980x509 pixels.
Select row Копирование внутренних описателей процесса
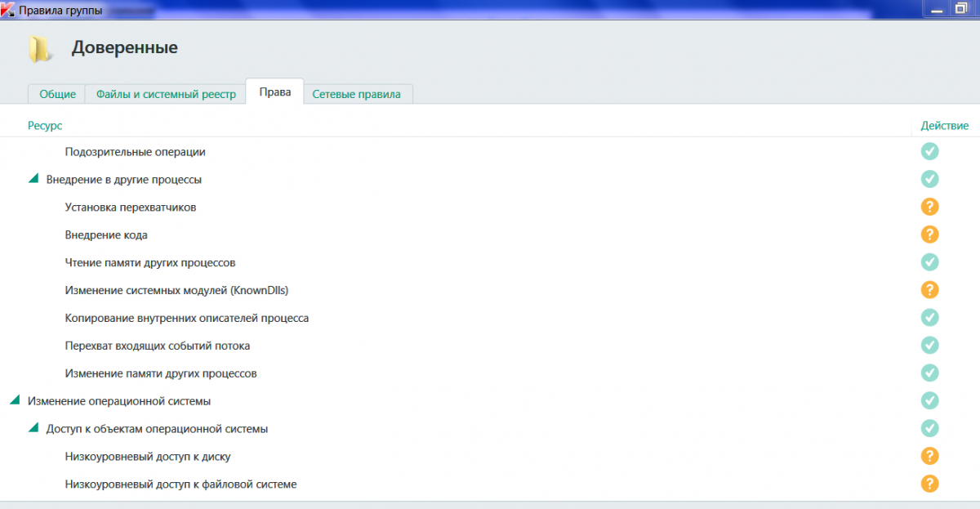(490, 317)
